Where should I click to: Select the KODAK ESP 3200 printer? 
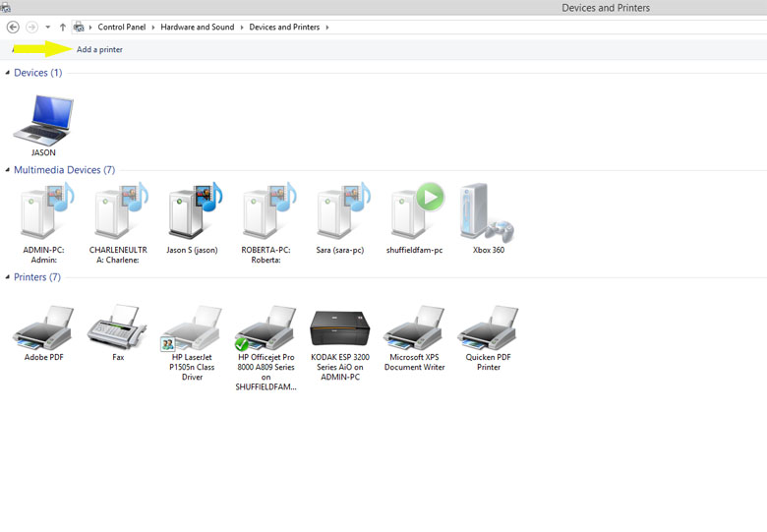point(339,331)
